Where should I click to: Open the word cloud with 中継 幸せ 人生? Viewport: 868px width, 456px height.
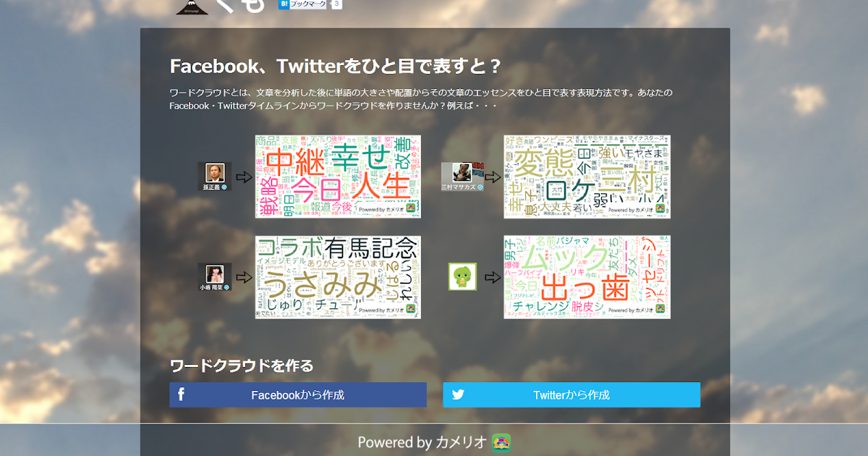338,176
